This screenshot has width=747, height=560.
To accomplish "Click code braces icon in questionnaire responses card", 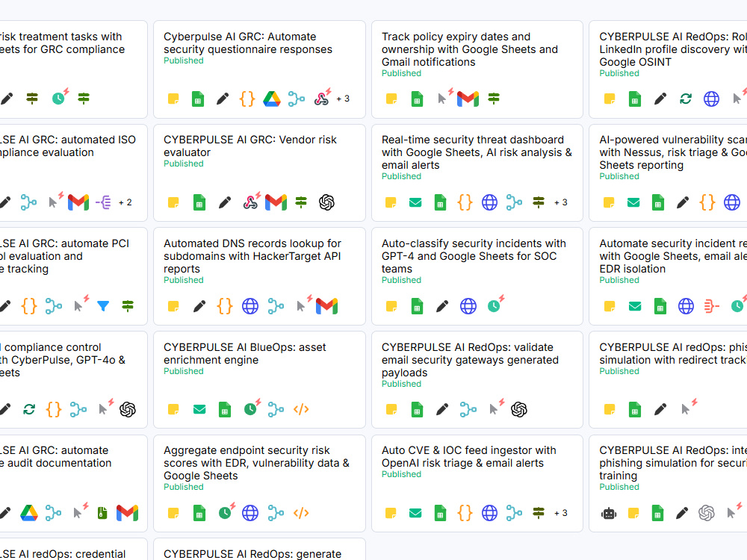I will 247,99.
